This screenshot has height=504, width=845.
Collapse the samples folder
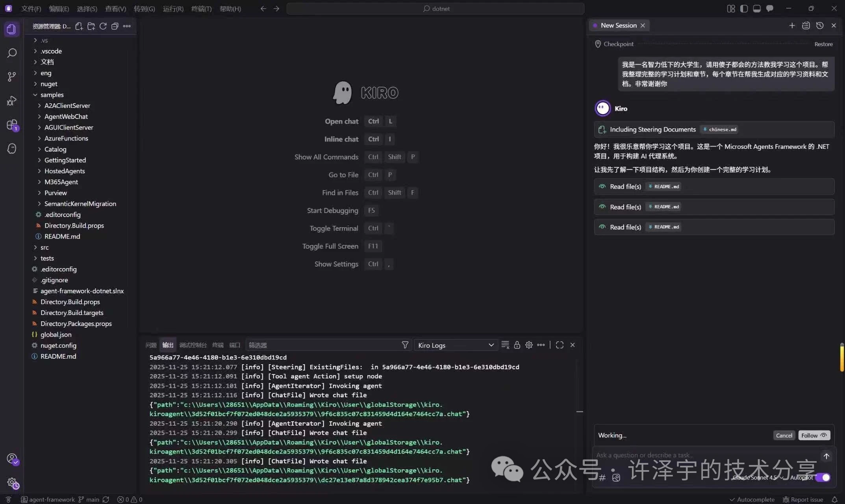(52, 94)
